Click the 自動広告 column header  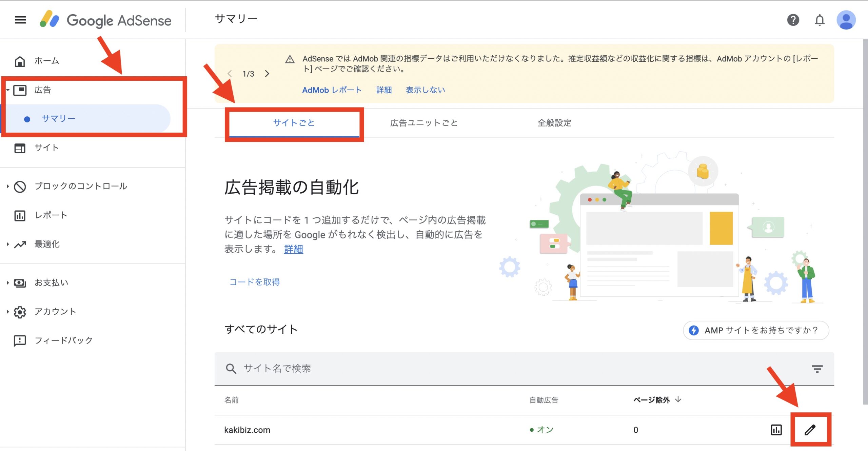click(x=544, y=400)
